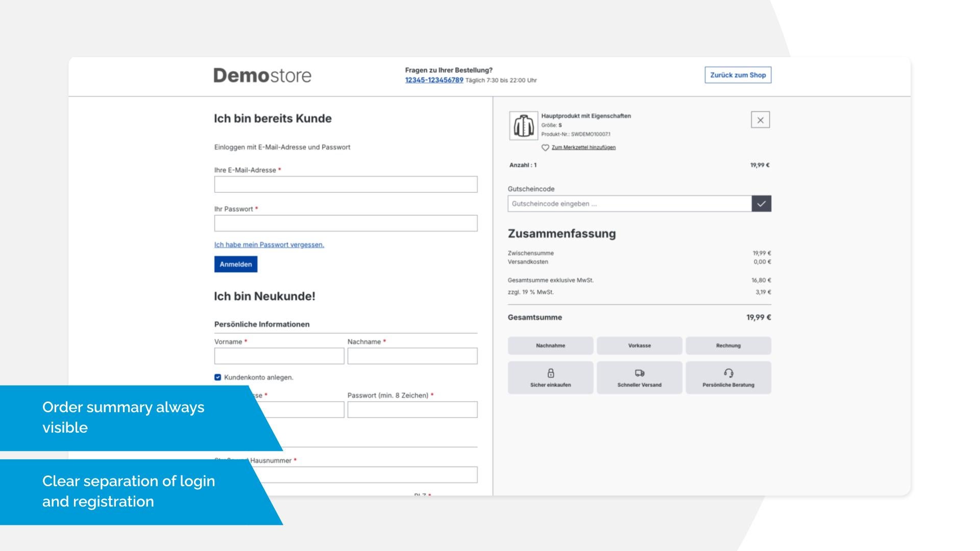Screen dimensions: 980x551
Task: Select Nachnahme payment badge
Action: point(551,345)
